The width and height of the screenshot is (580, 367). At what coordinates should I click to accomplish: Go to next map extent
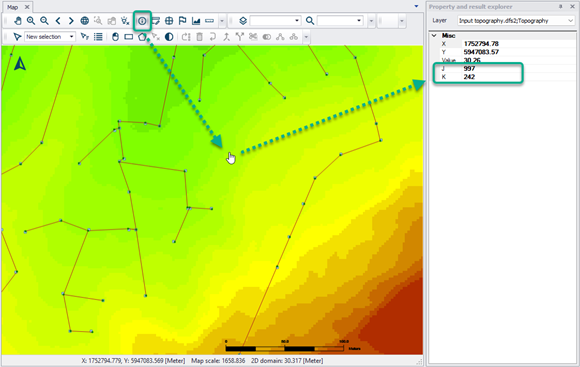[71, 21]
